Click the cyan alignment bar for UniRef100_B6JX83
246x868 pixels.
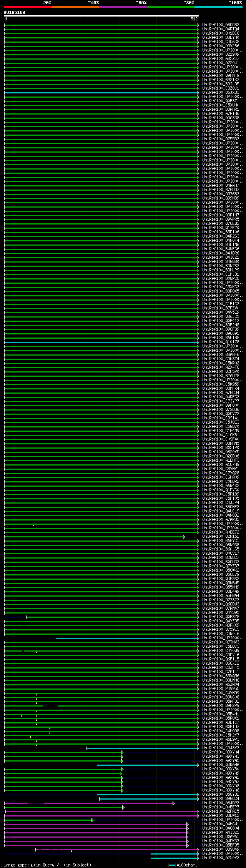tap(101, 93)
